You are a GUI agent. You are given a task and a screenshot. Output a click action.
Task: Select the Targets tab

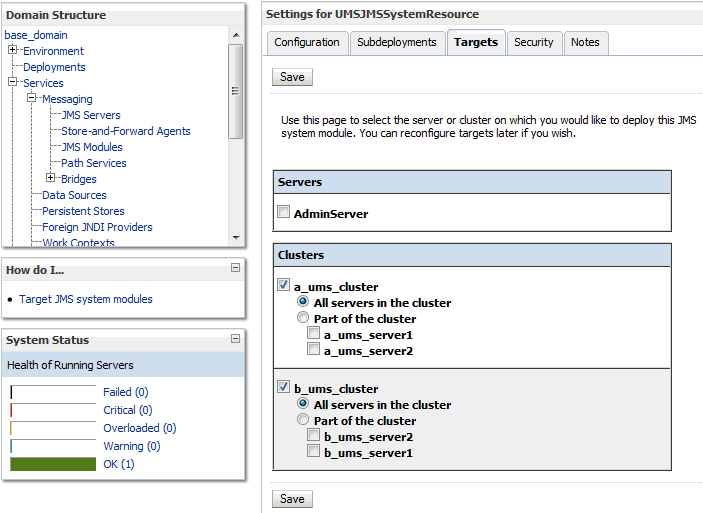point(476,43)
